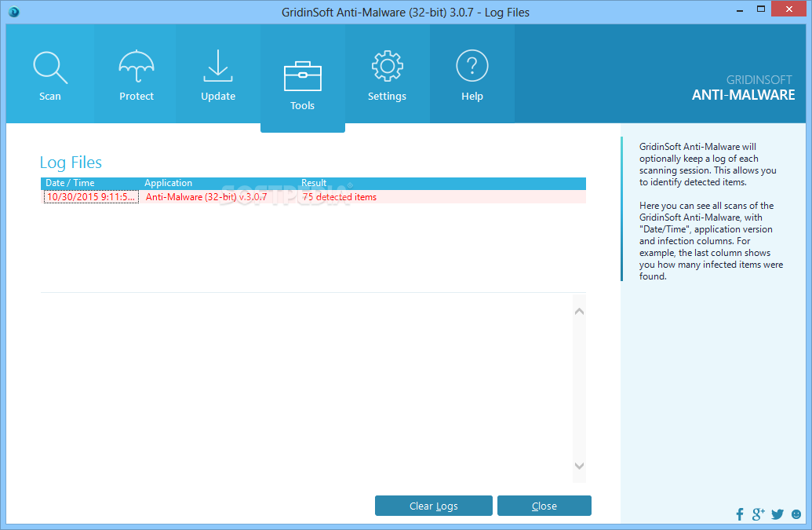Close the window with the red X

click(788, 9)
